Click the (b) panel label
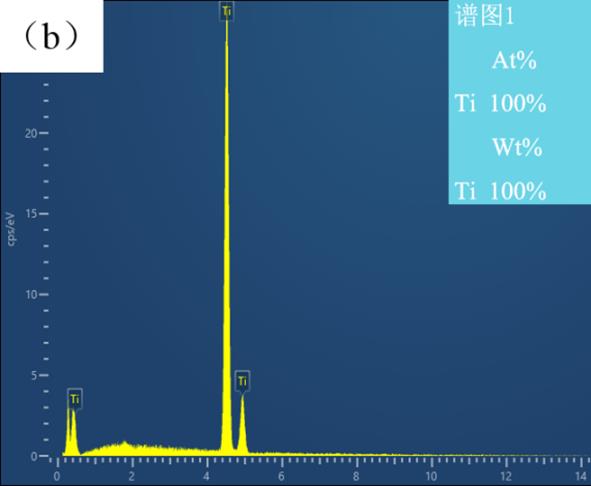 [51, 37]
